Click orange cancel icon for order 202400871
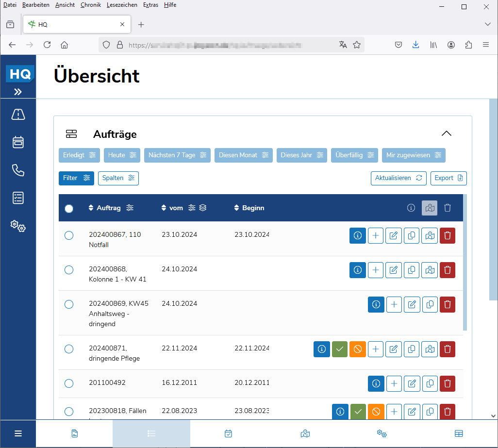This screenshot has height=448, width=498. coord(357,349)
